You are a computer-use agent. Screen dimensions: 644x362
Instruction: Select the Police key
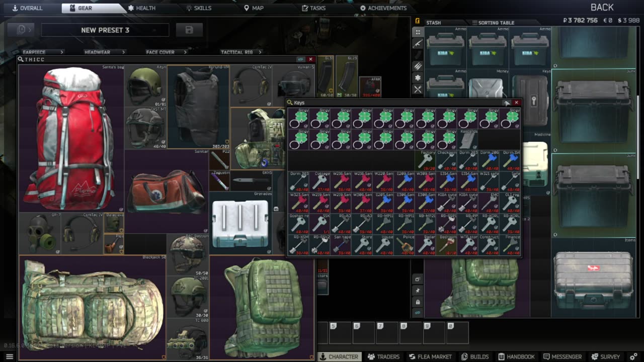(404, 245)
